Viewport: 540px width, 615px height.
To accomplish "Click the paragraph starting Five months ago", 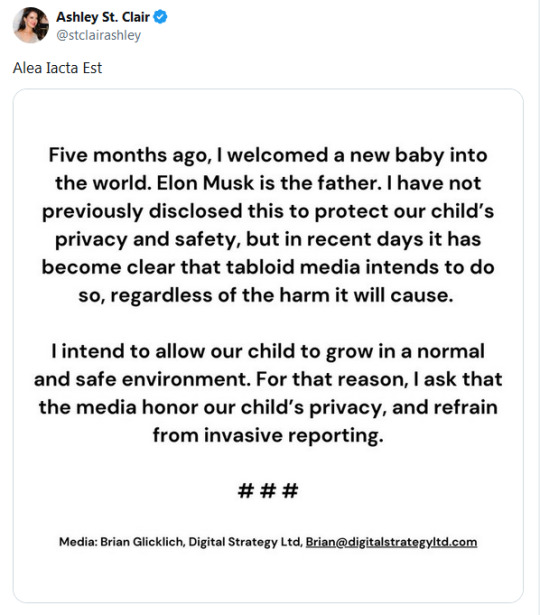I will 268,225.
